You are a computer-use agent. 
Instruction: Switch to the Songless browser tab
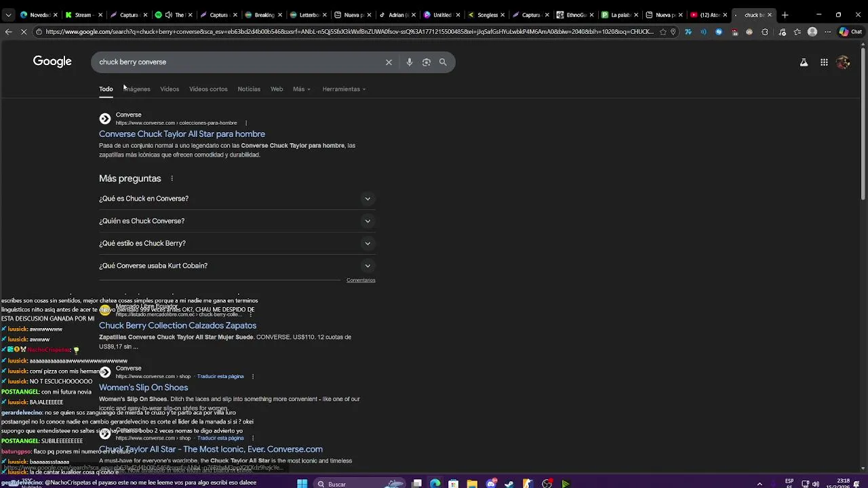click(x=487, y=15)
